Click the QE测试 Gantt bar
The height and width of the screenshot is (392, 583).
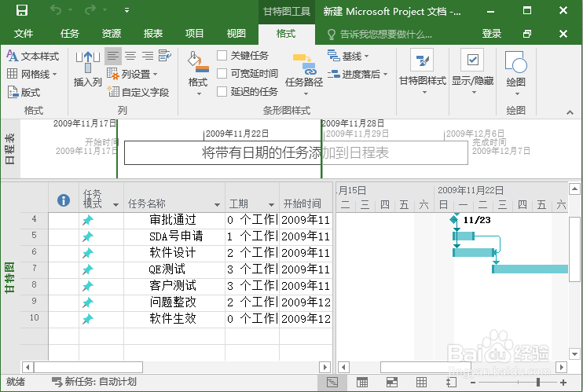coord(530,269)
